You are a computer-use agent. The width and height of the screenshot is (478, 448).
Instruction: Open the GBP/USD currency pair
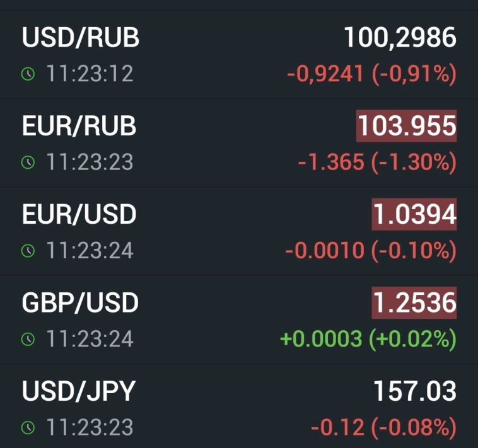pyautogui.click(x=80, y=303)
